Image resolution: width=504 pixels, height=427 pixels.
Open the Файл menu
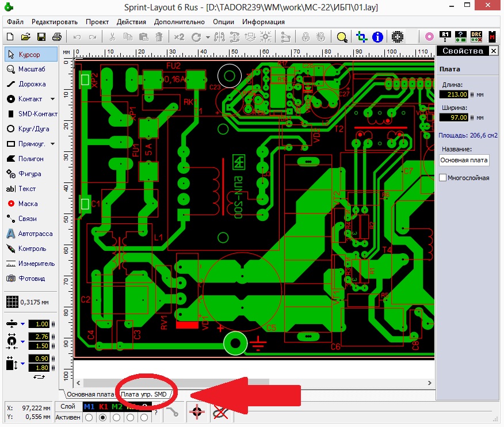[x=15, y=22]
